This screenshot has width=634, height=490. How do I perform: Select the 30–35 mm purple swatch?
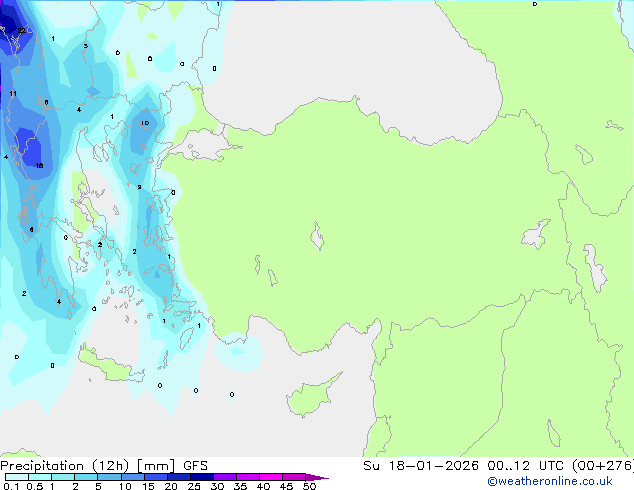pos(225,477)
